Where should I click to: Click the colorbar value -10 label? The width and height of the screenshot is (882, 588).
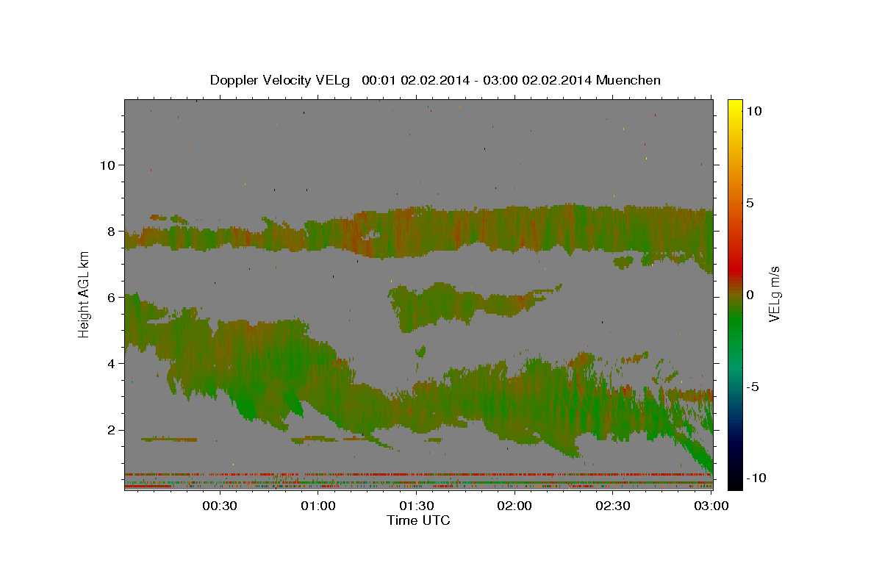point(756,478)
